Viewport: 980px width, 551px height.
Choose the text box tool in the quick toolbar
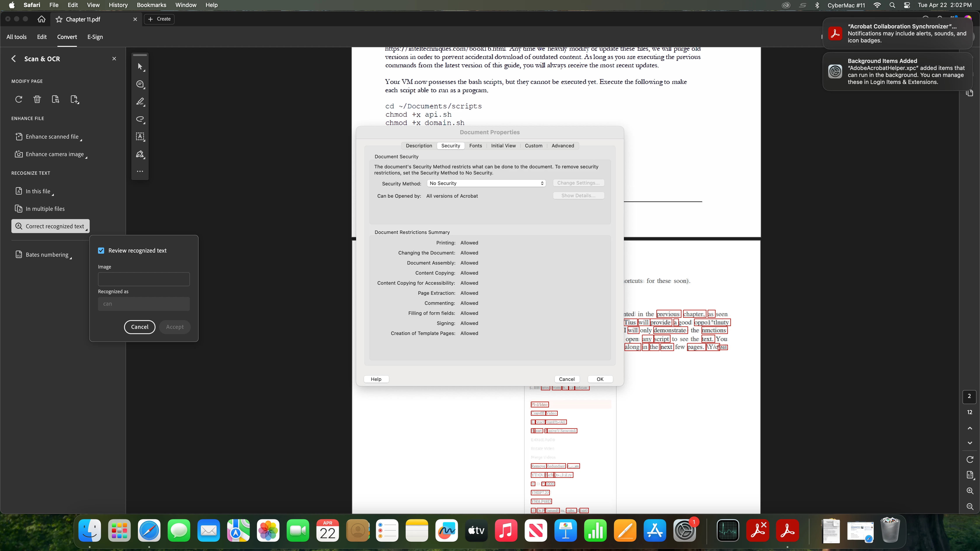click(140, 136)
